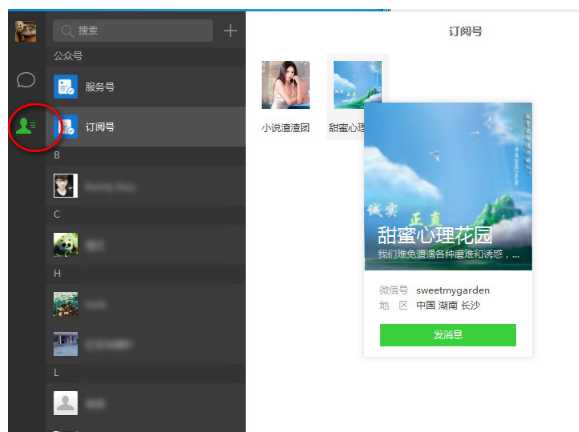The image size is (579, 432).
Task: Select the panda avatar contact
Action: (x=146, y=245)
